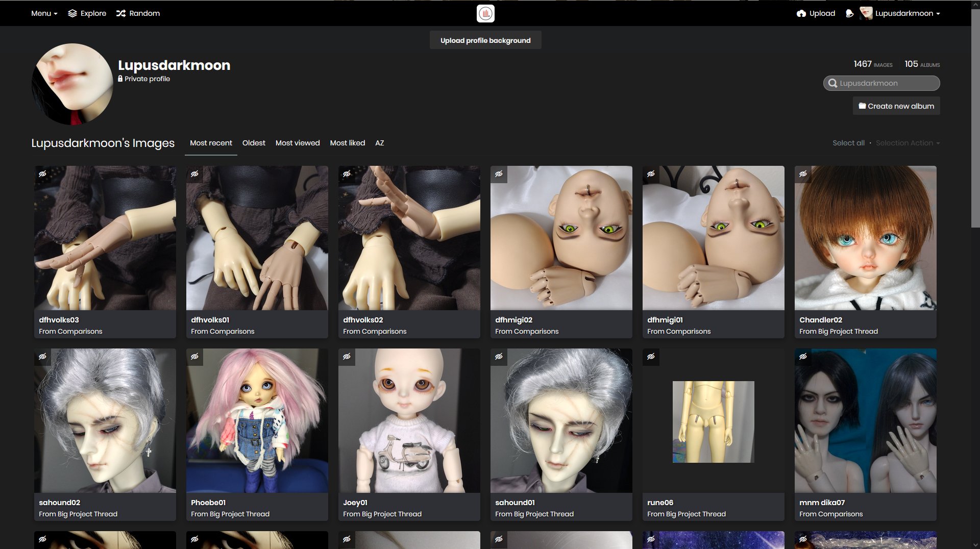
Task: Open the 1467 Images count link
Action: [x=873, y=64]
